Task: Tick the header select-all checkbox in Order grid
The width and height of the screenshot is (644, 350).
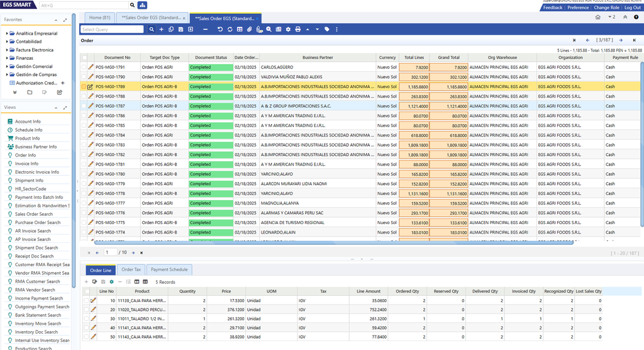Action: click(x=85, y=57)
